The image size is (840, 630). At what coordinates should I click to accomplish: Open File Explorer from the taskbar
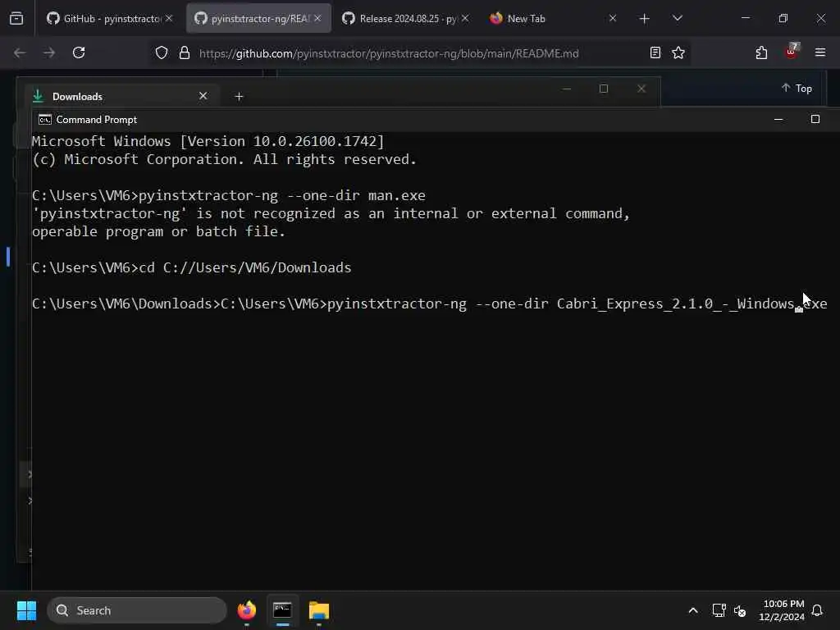coord(319,610)
